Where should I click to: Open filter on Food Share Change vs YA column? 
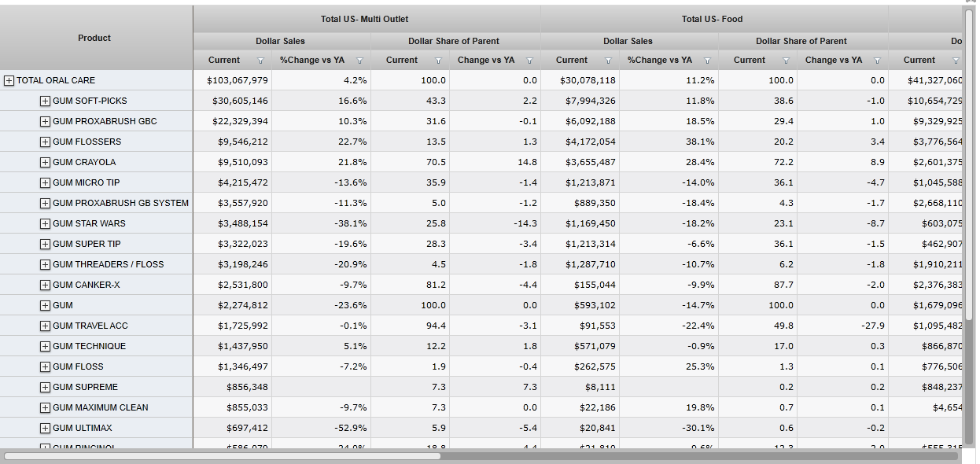point(877,61)
